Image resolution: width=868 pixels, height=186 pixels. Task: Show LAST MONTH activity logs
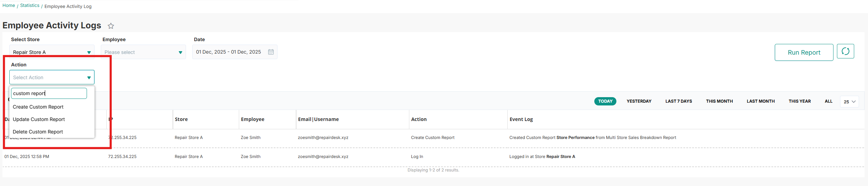click(x=760, y=101)
